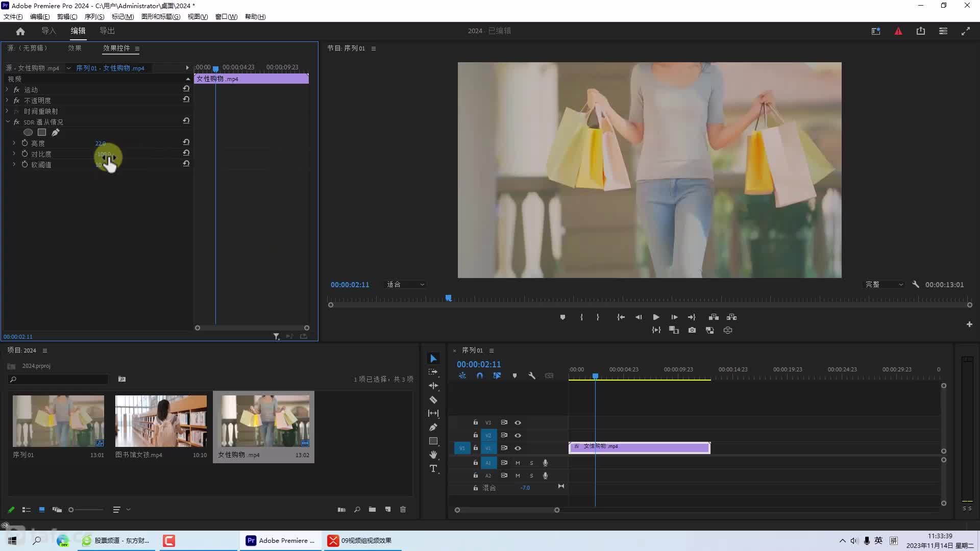Expand Time Remapping properties

pos(7,111)
